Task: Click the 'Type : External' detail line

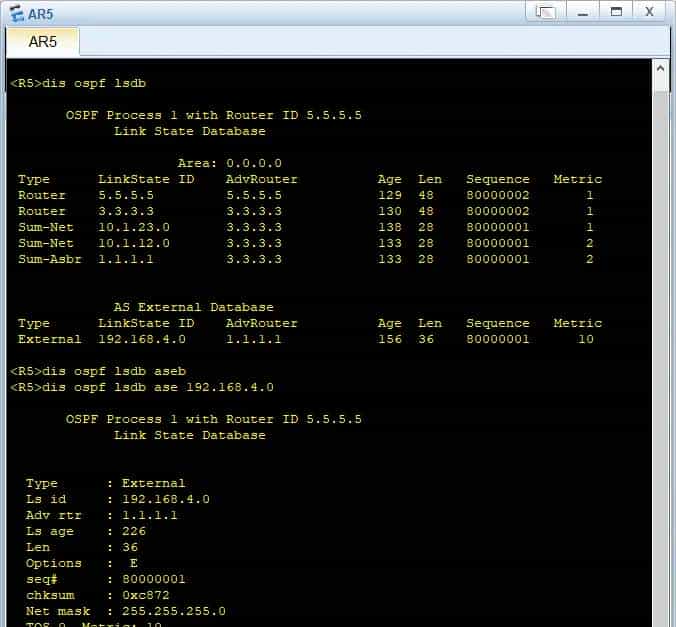Action: [x=106, y=483]
